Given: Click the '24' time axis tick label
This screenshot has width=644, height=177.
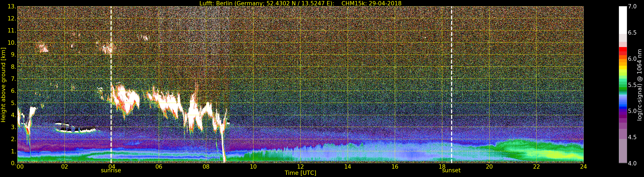Looking at the screenshot, I should (583, 166).
